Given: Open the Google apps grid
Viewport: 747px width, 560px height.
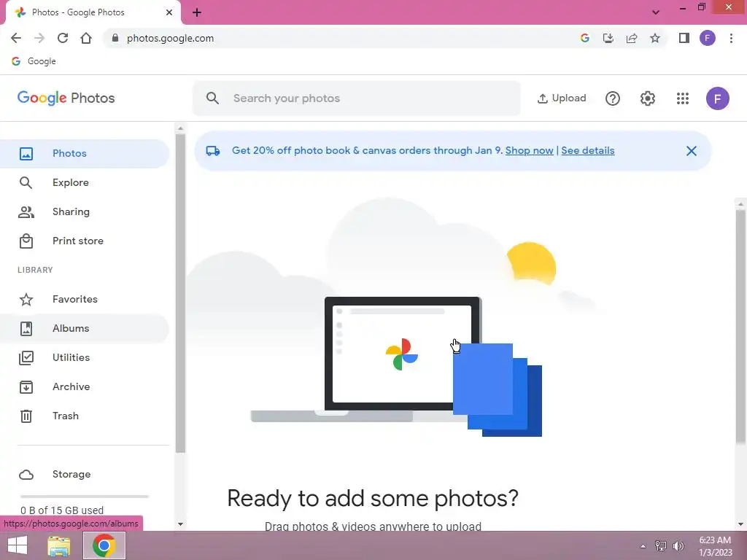Looking at the screenshot, I should click(683, 98).
